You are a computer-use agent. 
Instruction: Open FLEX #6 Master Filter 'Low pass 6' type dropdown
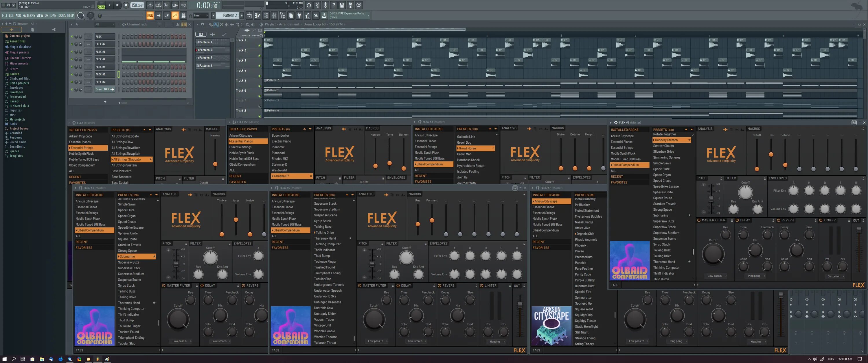coord(715,276)
